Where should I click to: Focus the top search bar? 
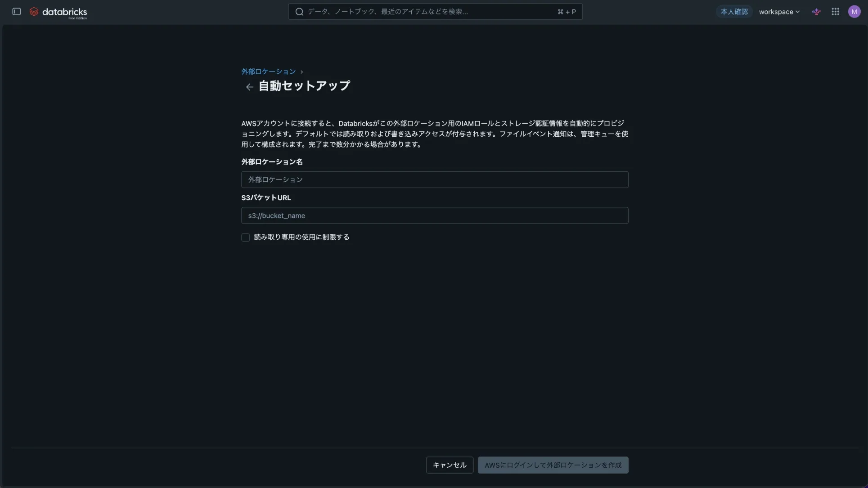click(x=435, y=12)
